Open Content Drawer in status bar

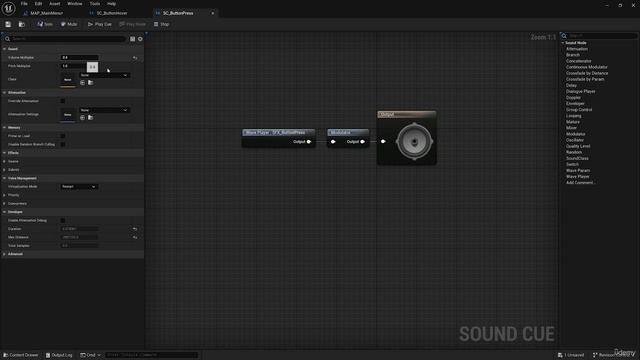[x=21, y=355]
